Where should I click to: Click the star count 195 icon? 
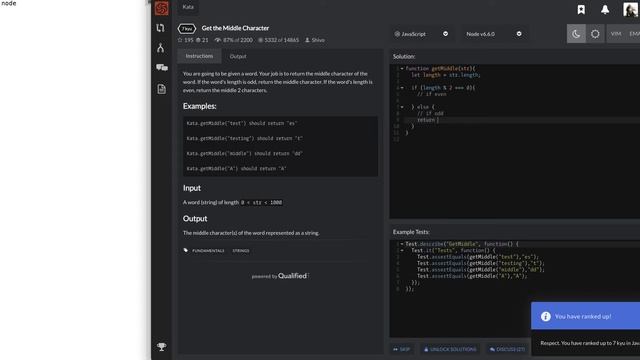[180, 40]
